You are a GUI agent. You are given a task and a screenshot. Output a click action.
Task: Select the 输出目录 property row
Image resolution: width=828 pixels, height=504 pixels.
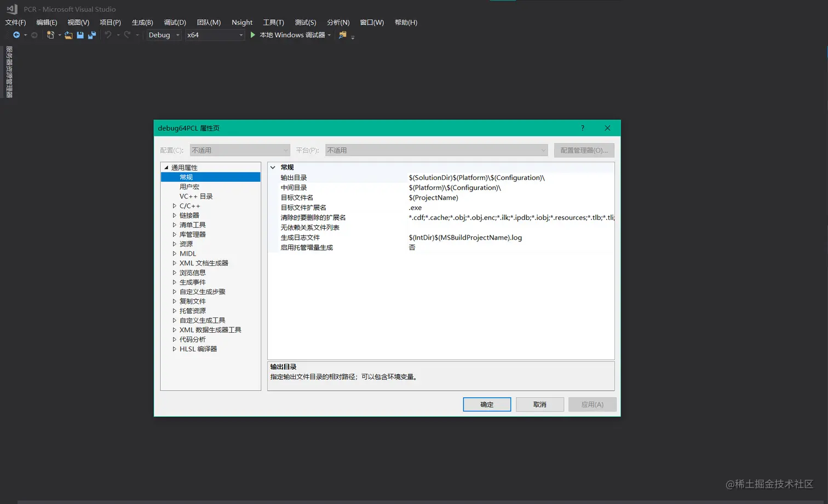tap(441, 178)
